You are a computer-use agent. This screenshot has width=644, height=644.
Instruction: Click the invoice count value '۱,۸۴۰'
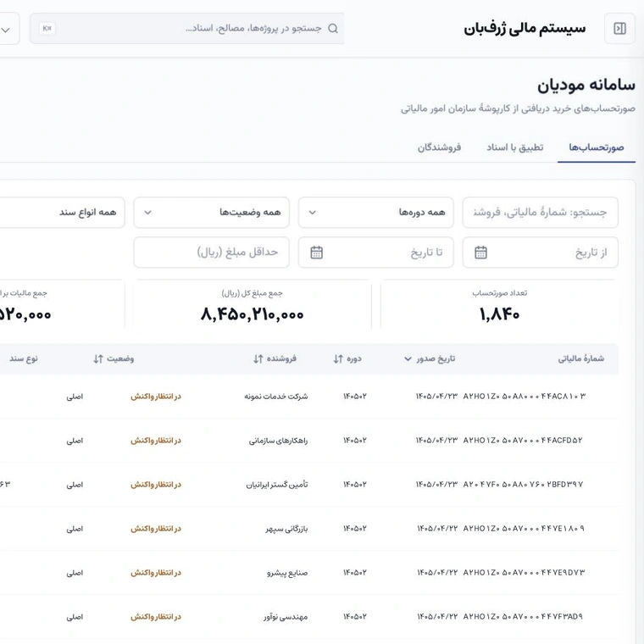pyautogui.click(x=499, y=314)
